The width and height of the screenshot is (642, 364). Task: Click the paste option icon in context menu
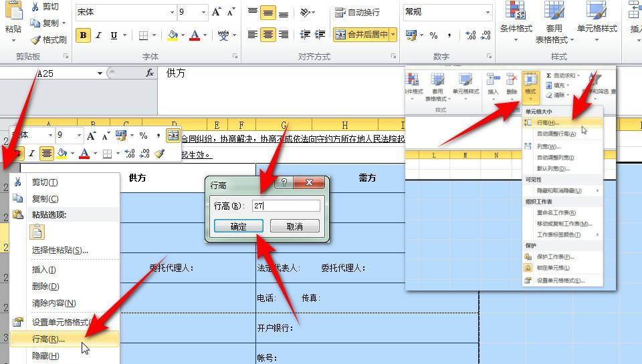click(37, 232)
